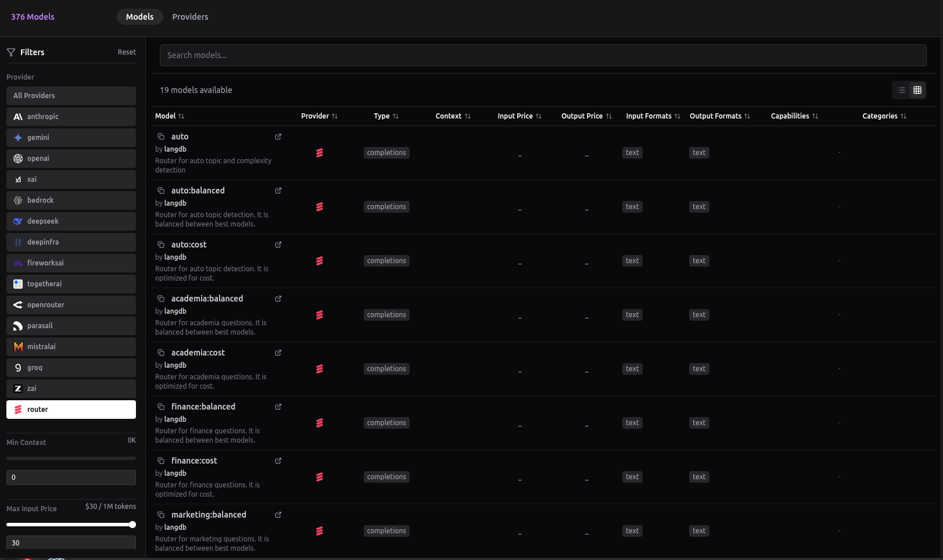Click the Search models input field
Image resolution: width=943 pixels, height=560 pixels.
tap(543, 55)
